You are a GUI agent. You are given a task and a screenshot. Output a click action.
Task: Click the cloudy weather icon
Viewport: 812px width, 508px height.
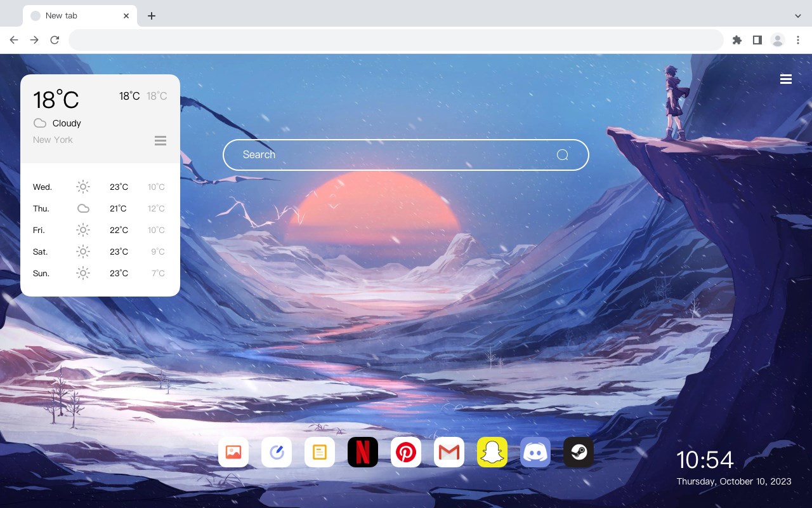[x=40, y=123]
